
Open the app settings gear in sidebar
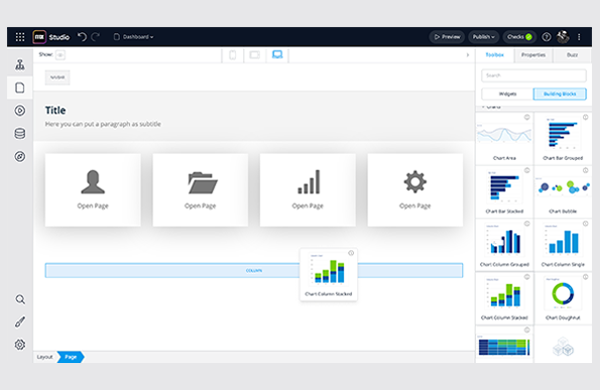(20, 344)
